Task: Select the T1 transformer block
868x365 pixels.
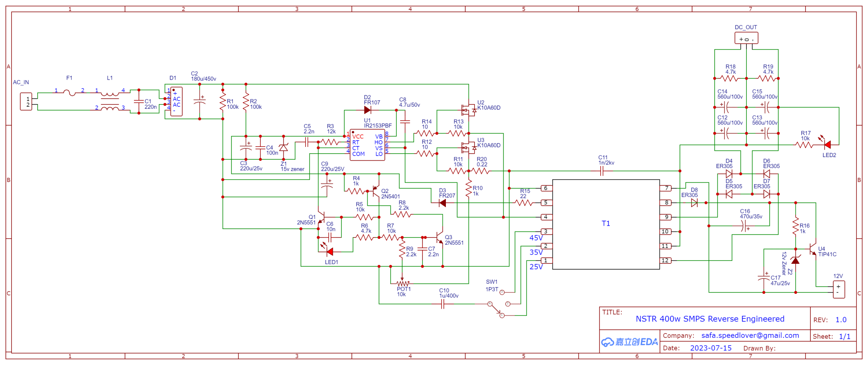Action: point(606,224)
